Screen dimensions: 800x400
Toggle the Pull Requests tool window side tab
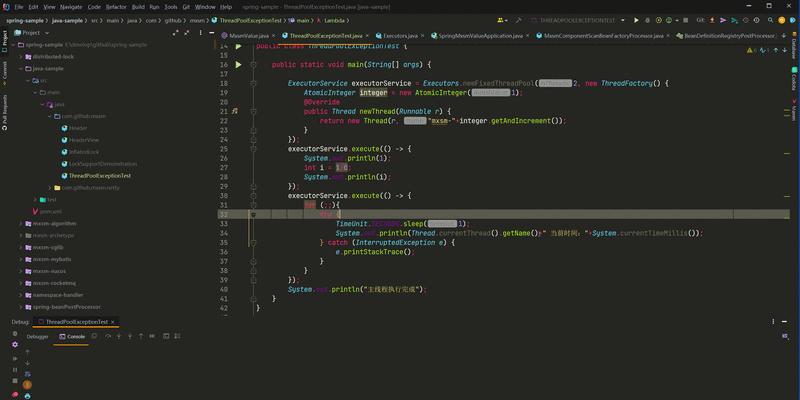(5, 112)
